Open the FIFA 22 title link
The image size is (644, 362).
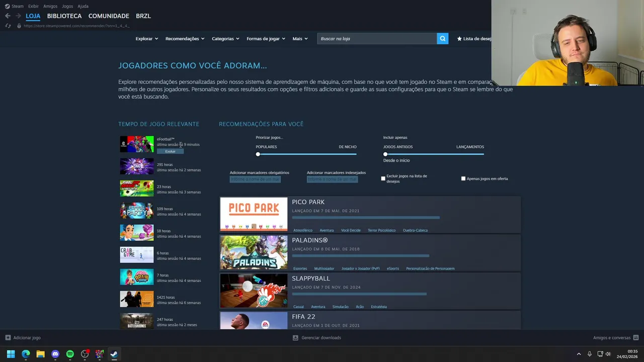[303, 317]
